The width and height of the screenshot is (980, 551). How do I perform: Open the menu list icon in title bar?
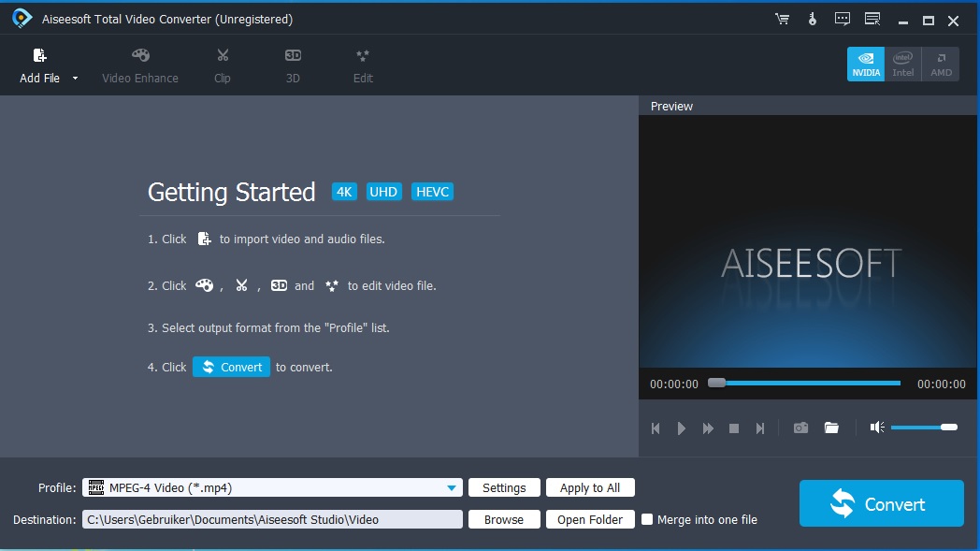point(872,19)
